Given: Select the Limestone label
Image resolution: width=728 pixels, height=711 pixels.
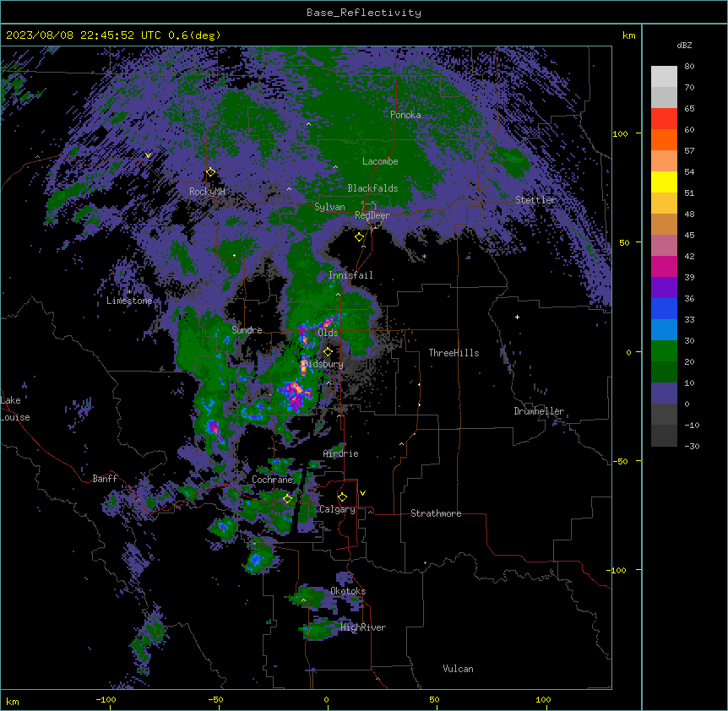Looking at the screenshot, I should [129, 301].
